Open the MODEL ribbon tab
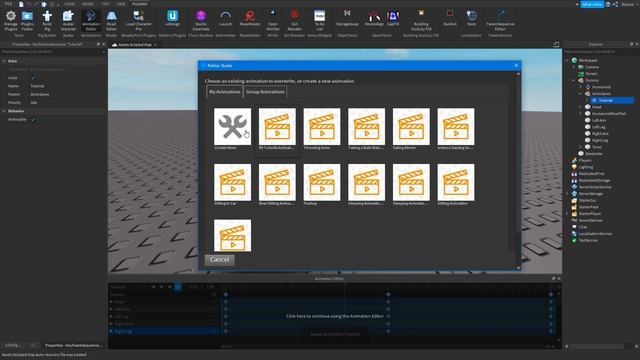The width and height of the screenshot is (640, 360). [x=88, y=4]
